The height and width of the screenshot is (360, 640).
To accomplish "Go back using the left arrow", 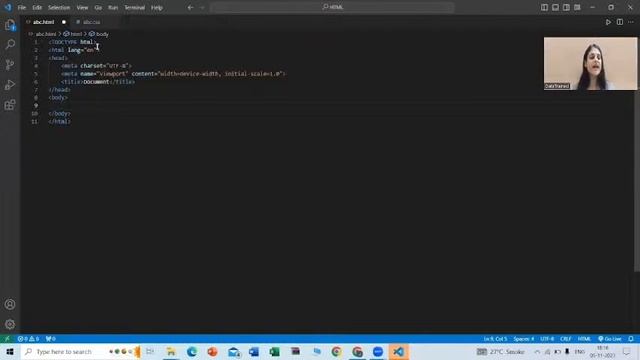I will [x=191, y=7].
